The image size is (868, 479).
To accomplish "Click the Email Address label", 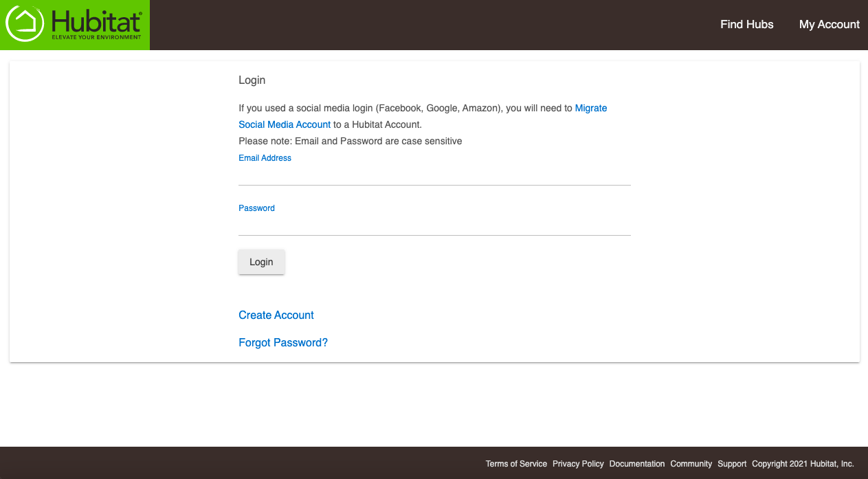I will coord(265,157).
